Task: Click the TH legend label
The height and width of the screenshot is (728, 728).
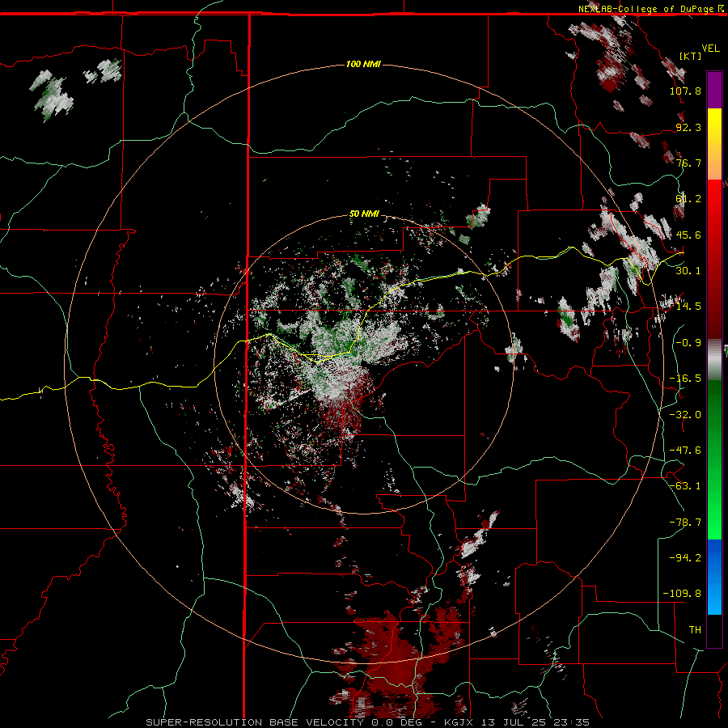Action: (695, 630)
